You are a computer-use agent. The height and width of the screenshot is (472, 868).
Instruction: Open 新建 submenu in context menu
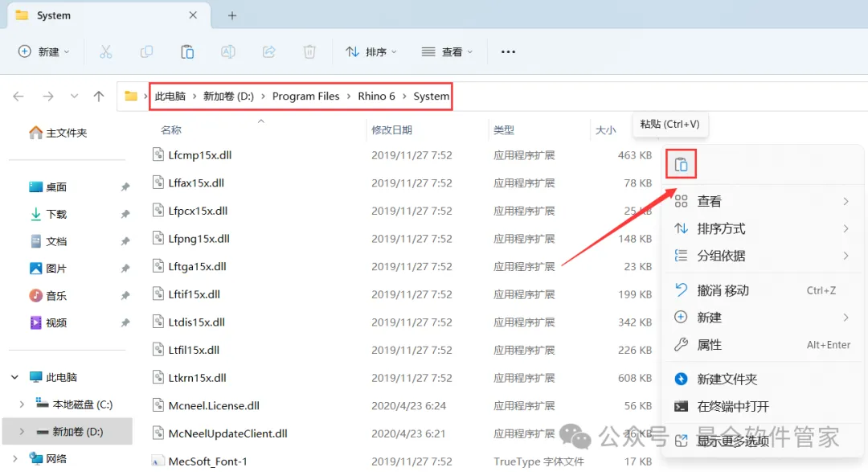[x=762, y=318]
